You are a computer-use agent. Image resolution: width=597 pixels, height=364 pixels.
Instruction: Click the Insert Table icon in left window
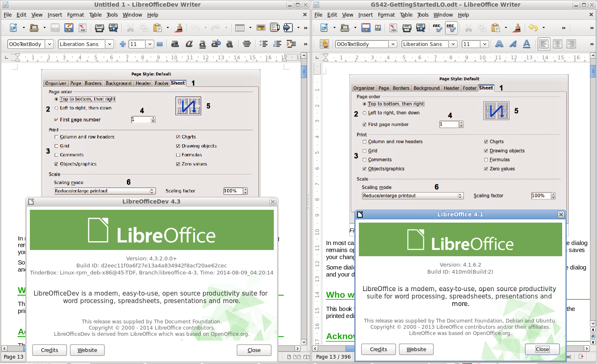click(x=240, y=28)
